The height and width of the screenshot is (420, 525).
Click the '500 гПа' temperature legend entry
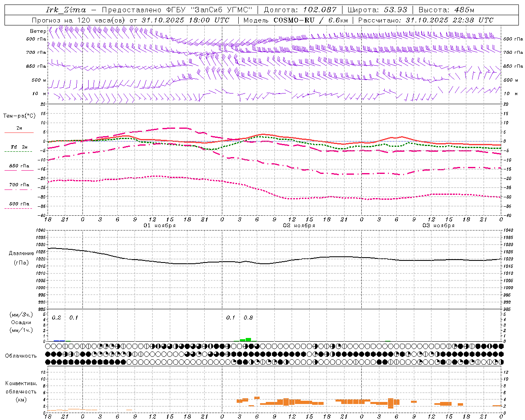tap(19, 204)
